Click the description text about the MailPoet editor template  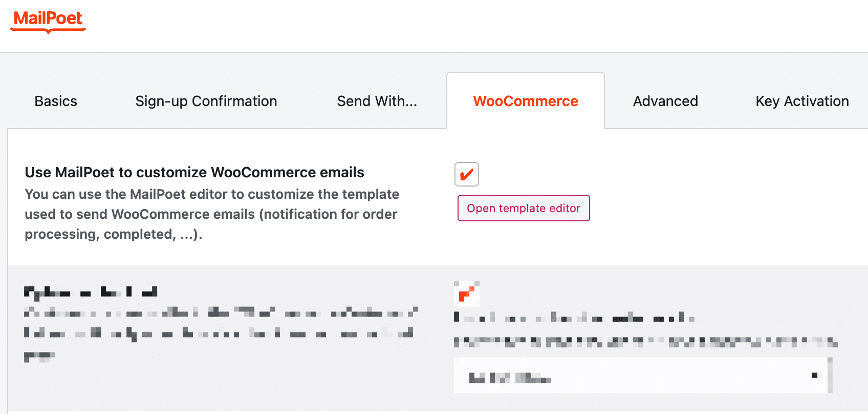[212, 214]
